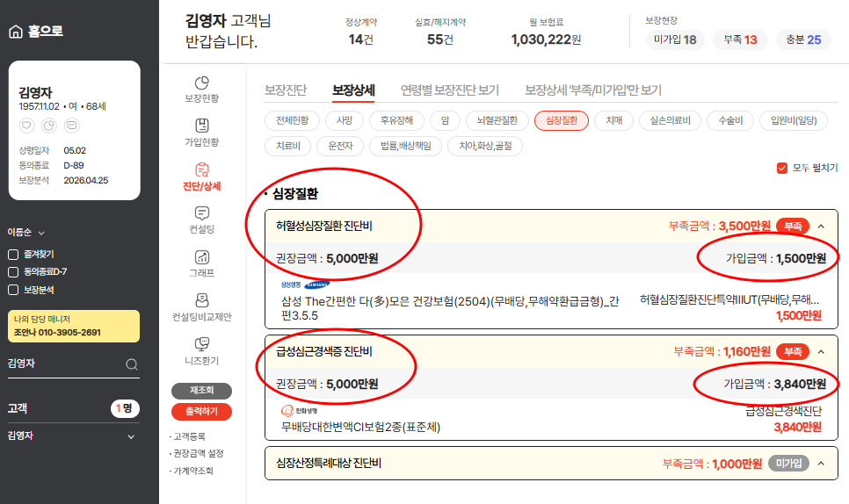Click the Hanwha Life logo
The image size is (849, 504).
300,411
